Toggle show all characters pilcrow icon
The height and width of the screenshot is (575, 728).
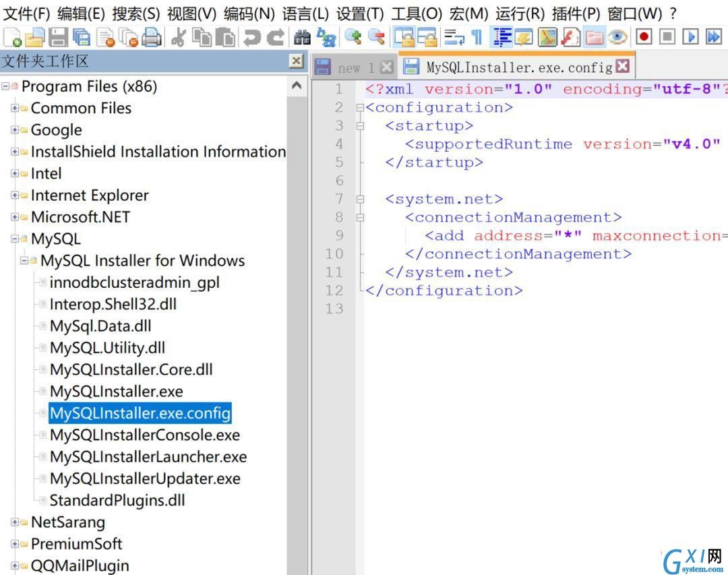[x=477, y=37]
